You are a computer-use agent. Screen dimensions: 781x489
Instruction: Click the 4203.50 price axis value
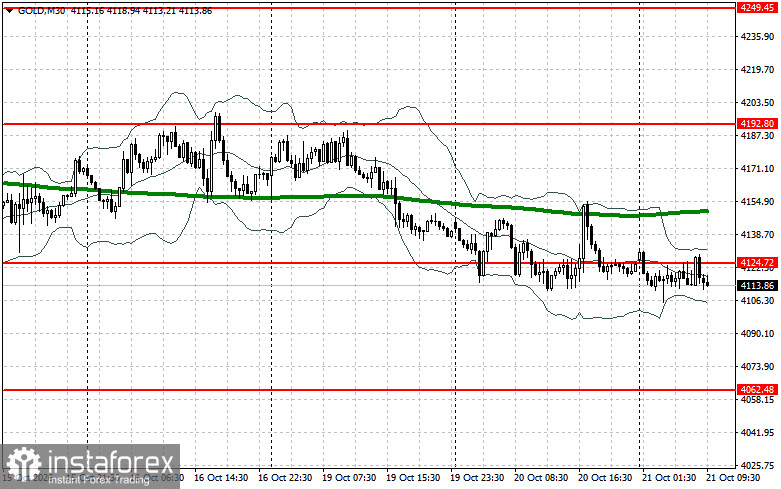point(758,102)
